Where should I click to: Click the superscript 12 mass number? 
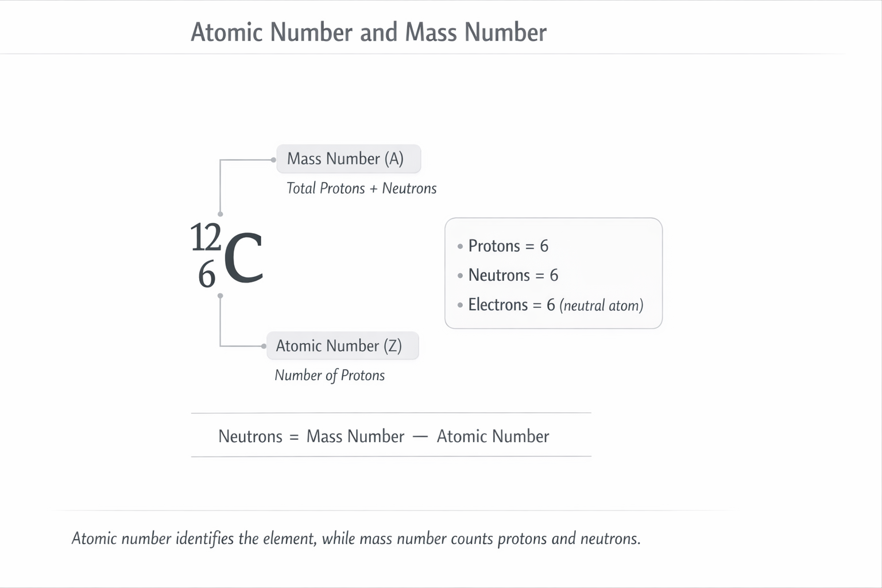point(206,238)
